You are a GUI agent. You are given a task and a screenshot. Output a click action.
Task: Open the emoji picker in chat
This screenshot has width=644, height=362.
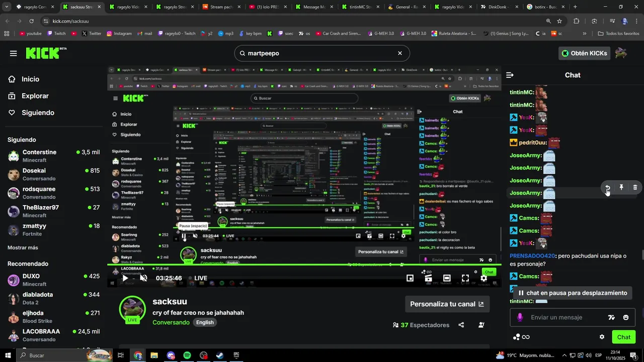click(x=626, y=317)
